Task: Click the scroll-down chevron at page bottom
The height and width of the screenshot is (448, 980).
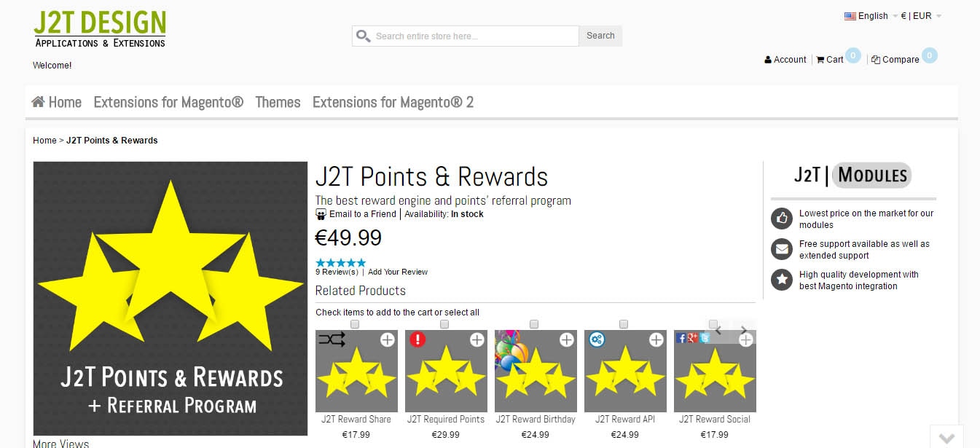Action: click(x=946, y=438)
